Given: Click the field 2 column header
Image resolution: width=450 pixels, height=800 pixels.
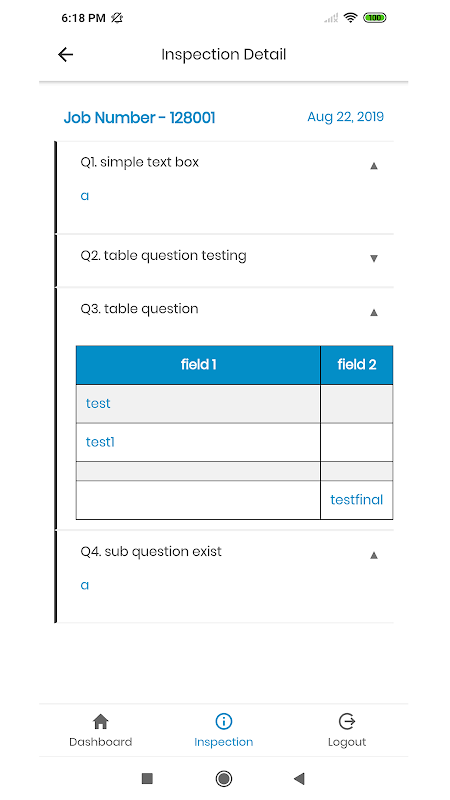Looking at the screenshot, I should point(357,365).
